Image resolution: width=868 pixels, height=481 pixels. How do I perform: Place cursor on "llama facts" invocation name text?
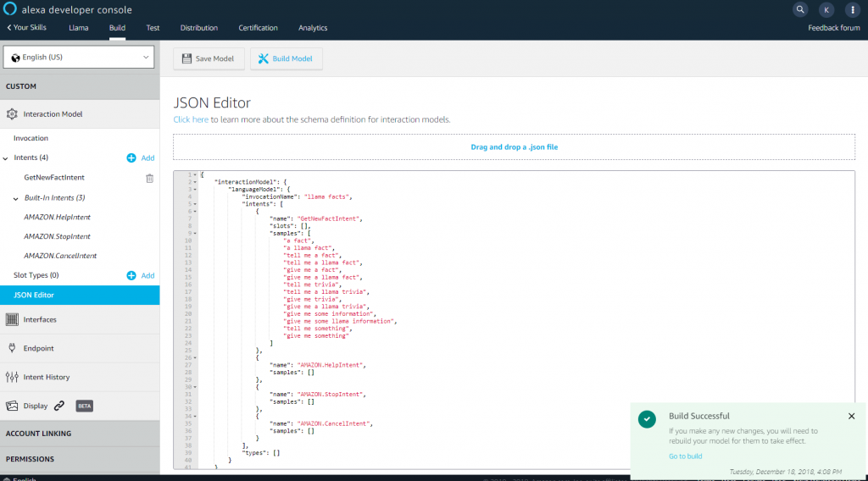326,196
